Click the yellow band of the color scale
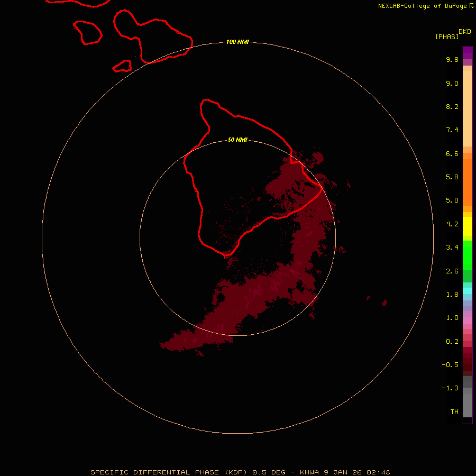 pyautogui.click(x=467, y=226)
